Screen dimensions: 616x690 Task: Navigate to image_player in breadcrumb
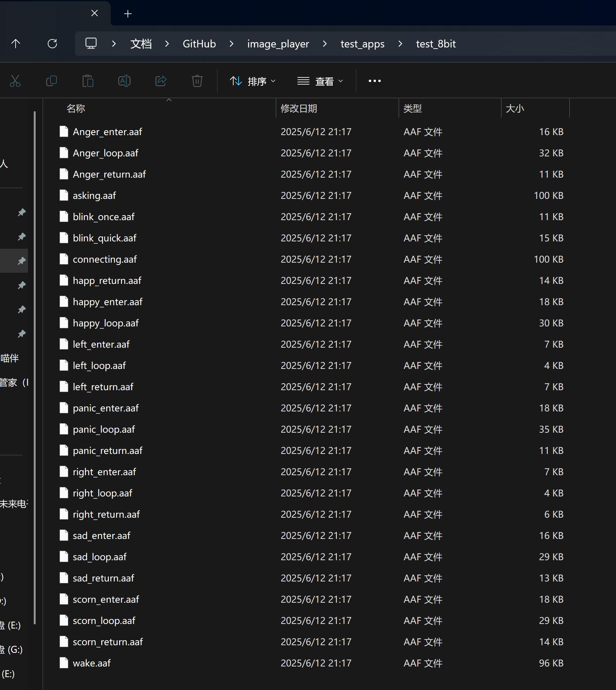tap(278, 44)
